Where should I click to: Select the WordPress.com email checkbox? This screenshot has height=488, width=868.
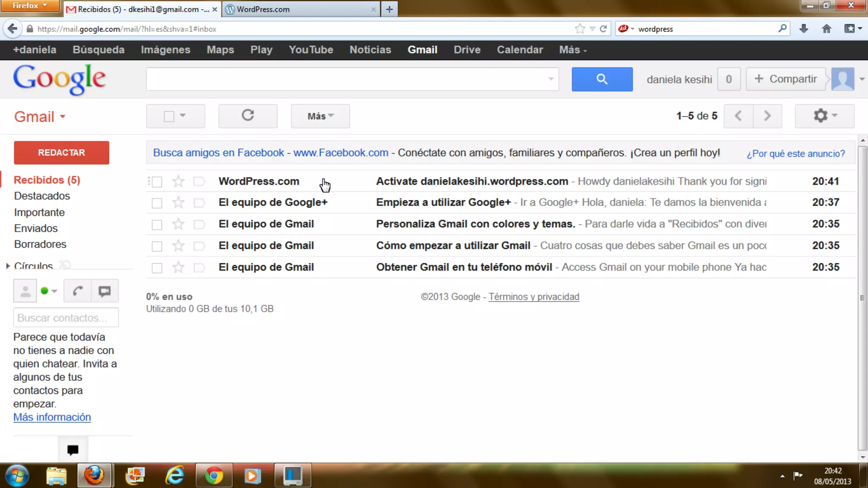(157, 182)
